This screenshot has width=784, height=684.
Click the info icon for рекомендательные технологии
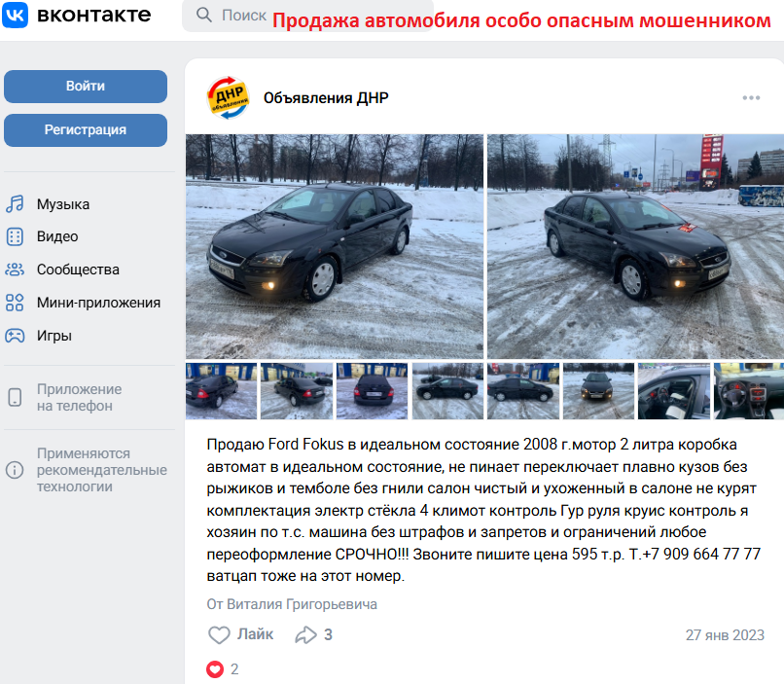click(15, 470)
